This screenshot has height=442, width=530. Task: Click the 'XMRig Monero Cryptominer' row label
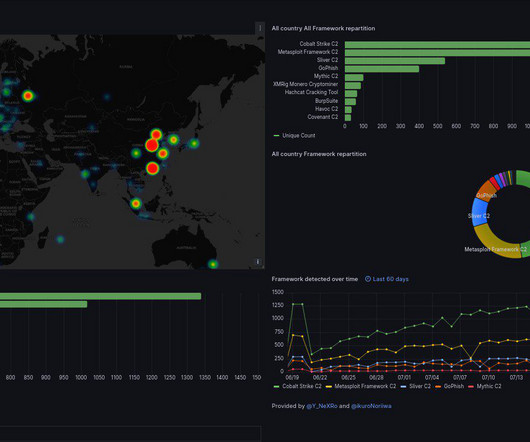(306, 84)
